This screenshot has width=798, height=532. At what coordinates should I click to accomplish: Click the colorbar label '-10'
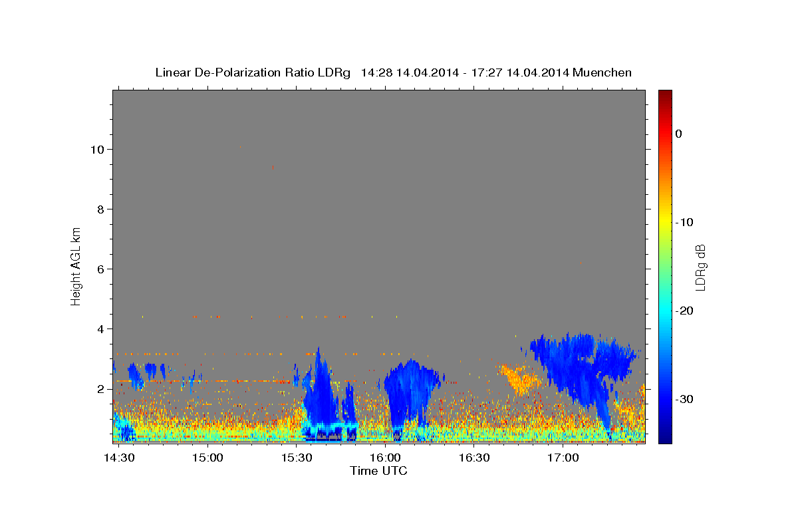(x=685, y=222)
